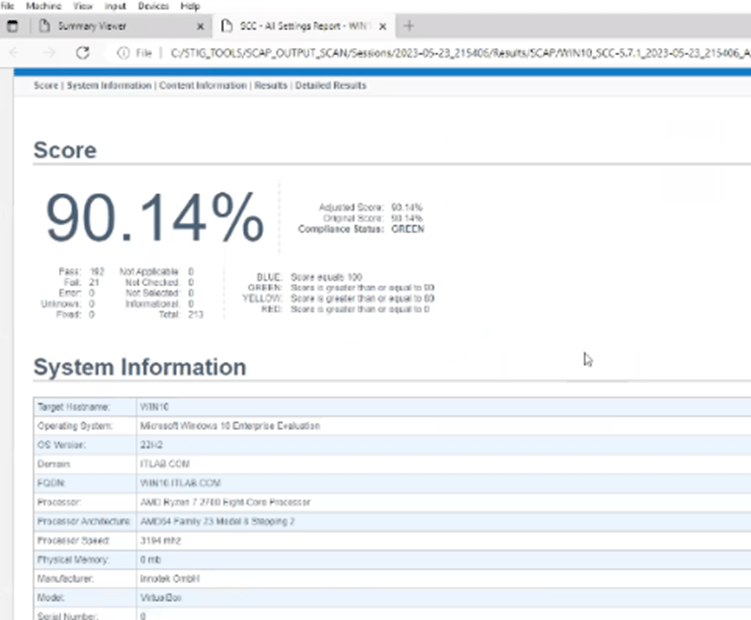This screenshot has height=620, width=751.
Task: Close the Summary Viewer tab
Action: tap(200, 26)
